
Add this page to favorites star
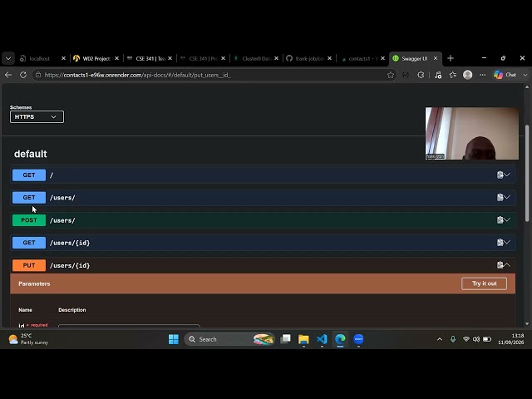(x=391, y=75)
